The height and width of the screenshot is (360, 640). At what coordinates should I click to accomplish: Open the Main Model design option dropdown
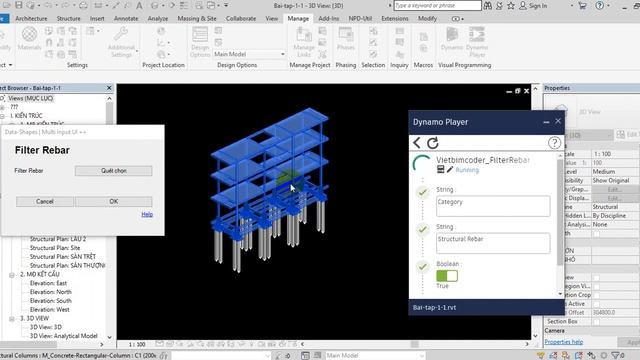tap(249, 54)
